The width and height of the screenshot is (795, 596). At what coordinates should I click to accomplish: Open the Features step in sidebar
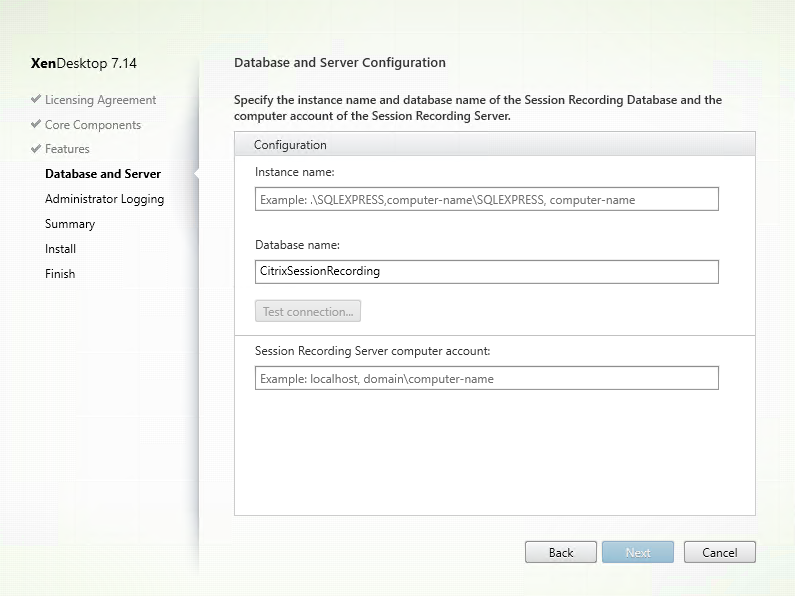point(67,149)
